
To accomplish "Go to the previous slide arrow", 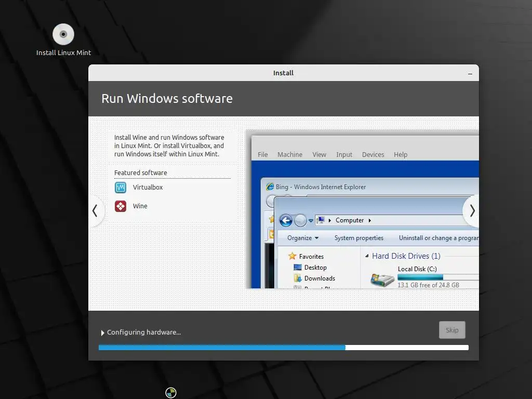I will point(95,211).
